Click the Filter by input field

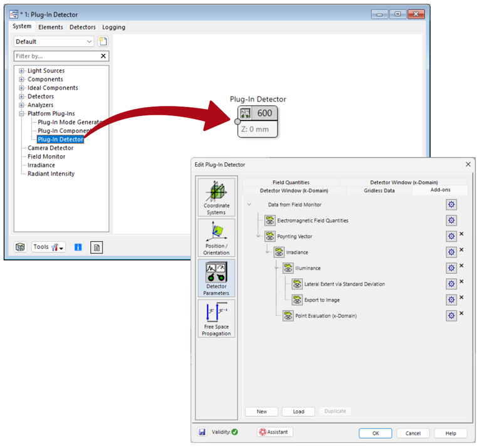click(x=56, y=56)
